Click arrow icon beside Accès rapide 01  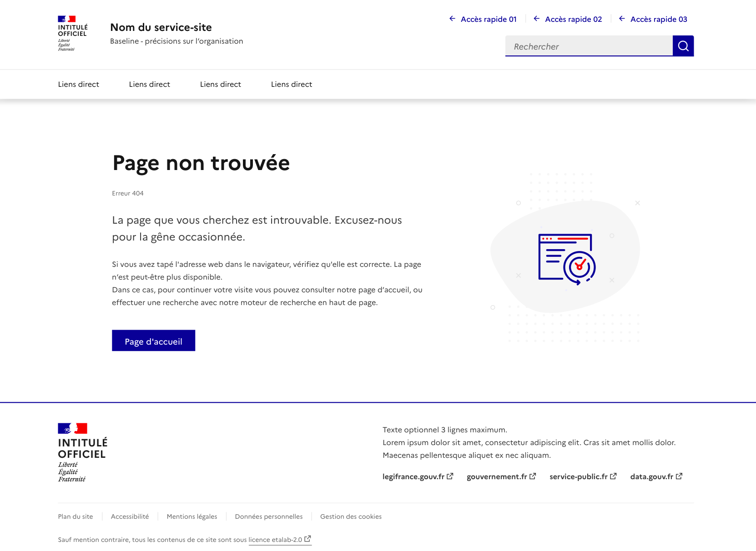pos(452,19)
